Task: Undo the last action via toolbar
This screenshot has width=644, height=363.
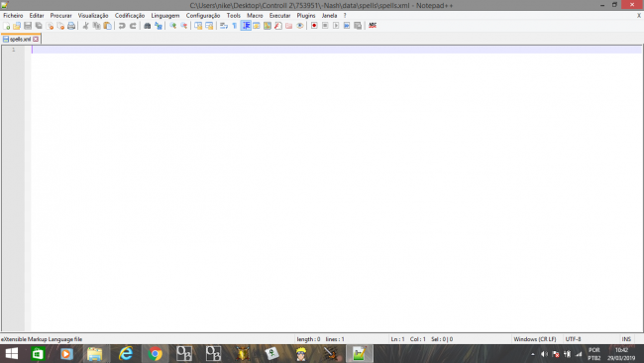Action: 122,26
